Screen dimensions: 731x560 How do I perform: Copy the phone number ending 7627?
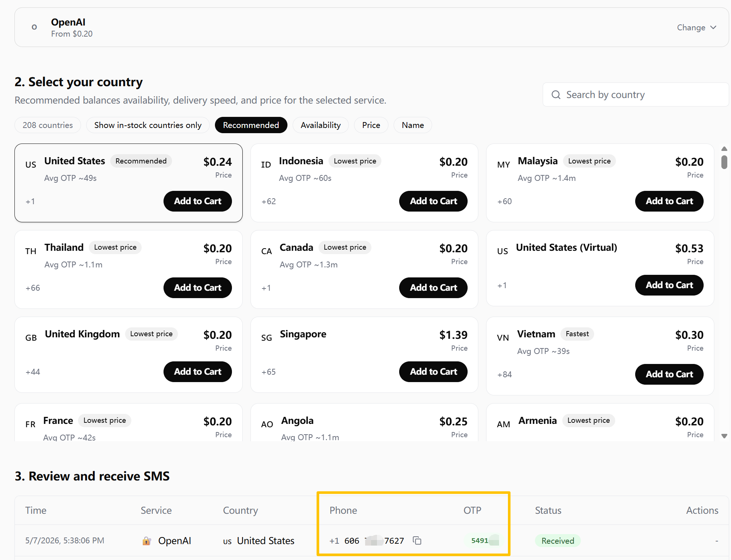(417, 540)
